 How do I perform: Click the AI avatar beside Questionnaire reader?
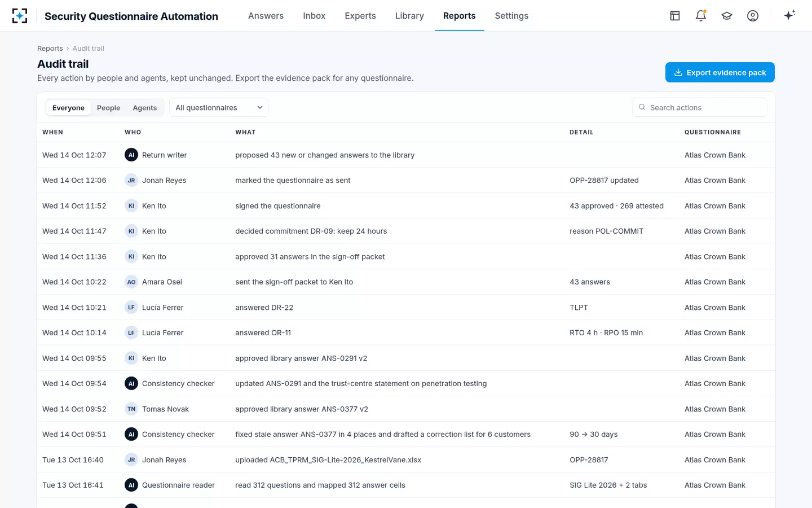(x=131, y=485)
